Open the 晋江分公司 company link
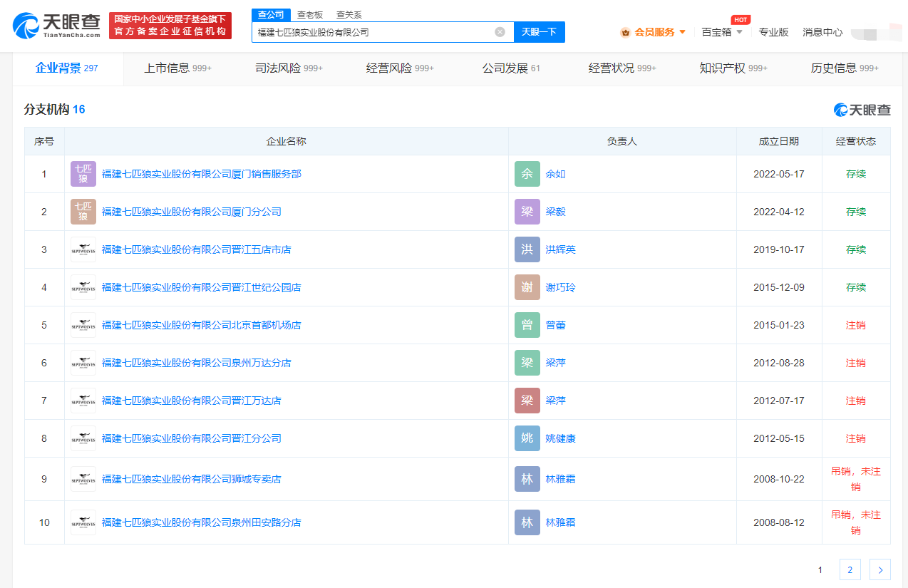The image size is (908, 588). 192,438
